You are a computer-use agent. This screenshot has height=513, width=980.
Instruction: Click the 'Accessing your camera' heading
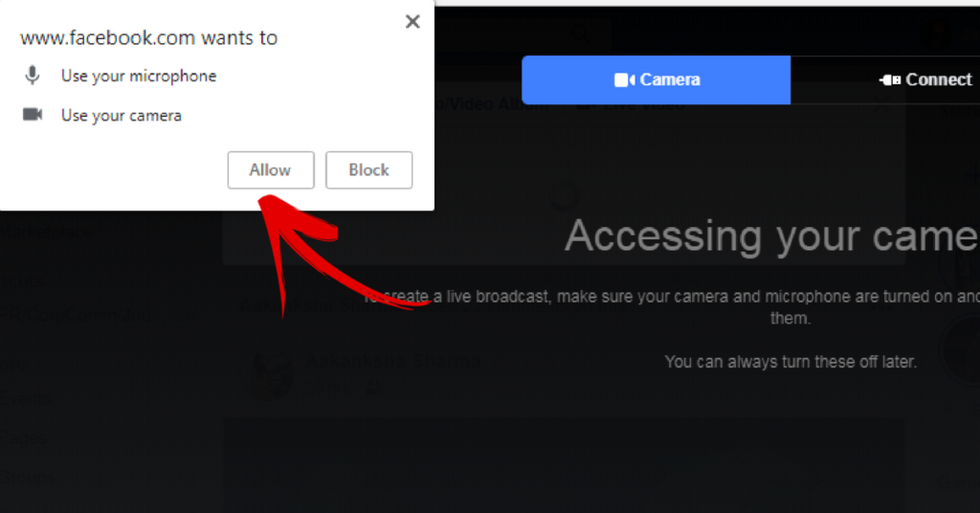[x=772, y=236]
